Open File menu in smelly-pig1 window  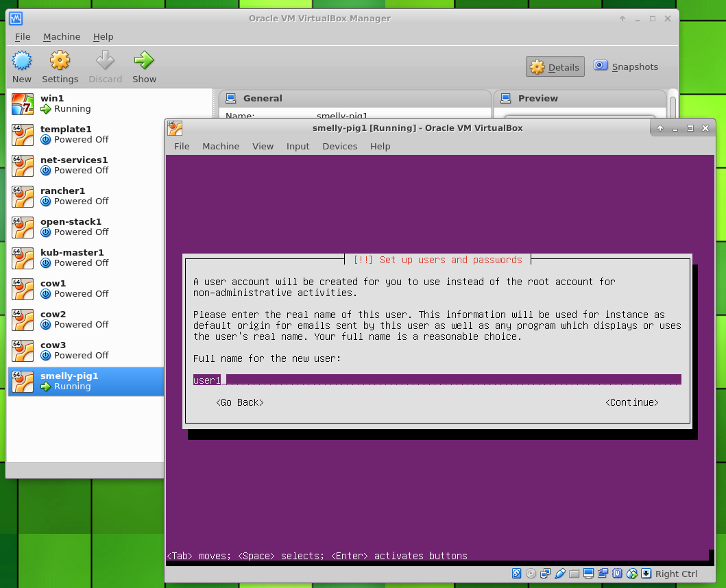coord(182,146)
